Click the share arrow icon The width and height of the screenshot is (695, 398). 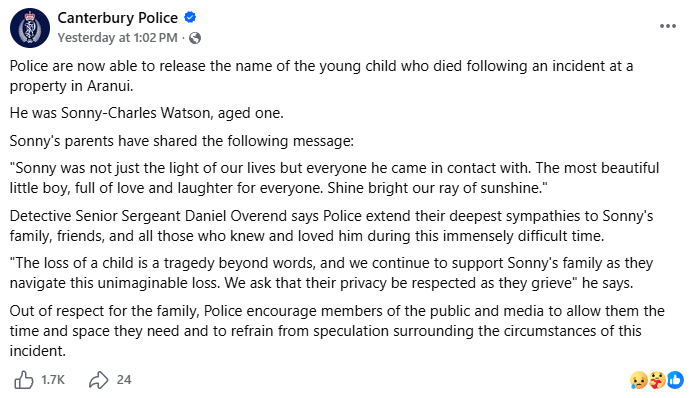click(98, 380)
